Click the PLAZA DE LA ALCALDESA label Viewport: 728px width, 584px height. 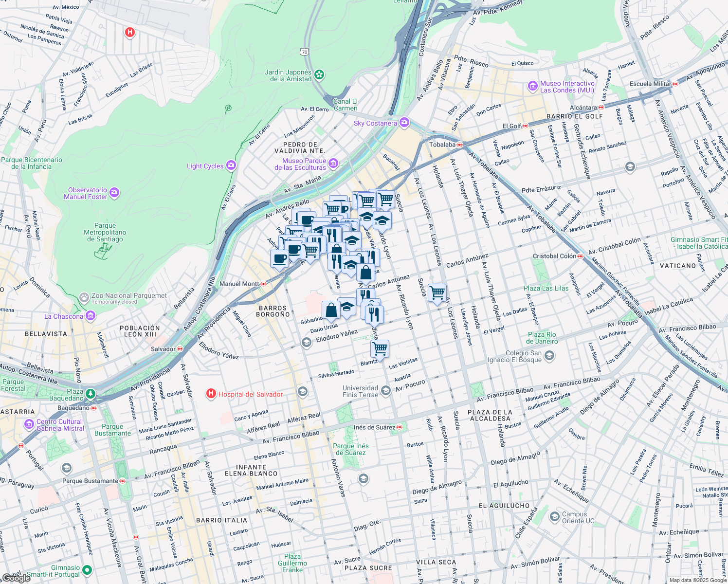click(490, 415)
